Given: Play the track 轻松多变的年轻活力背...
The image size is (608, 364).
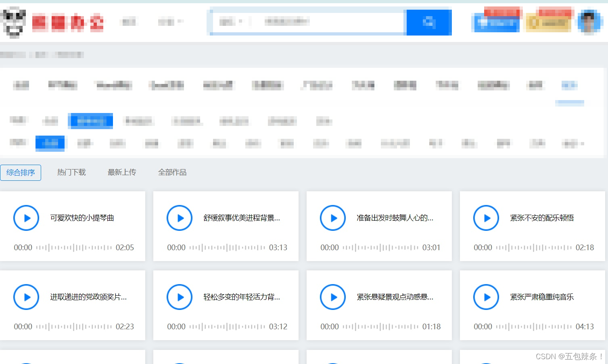Looking at the screenshot, I should tap(180, 297).
